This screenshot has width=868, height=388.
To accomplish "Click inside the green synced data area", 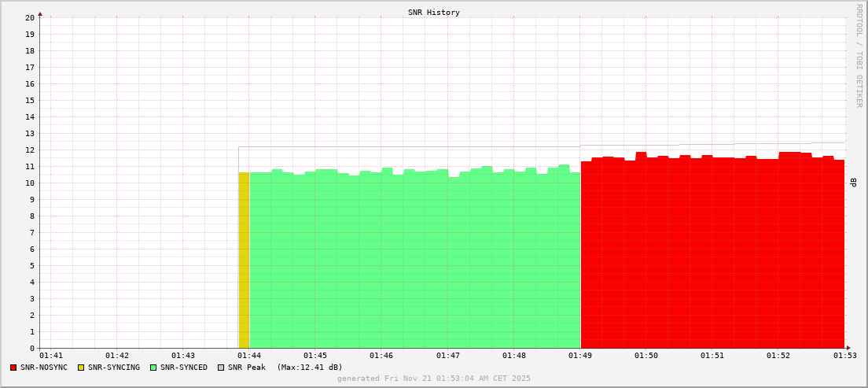I will coord(414,260).
